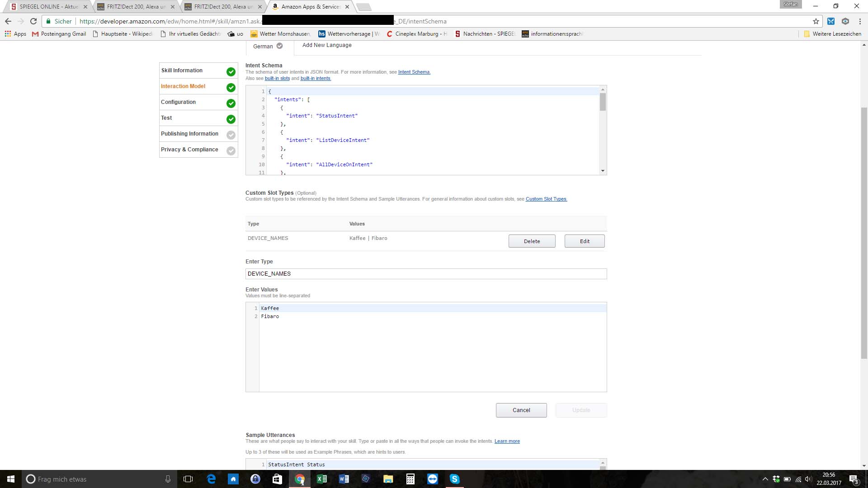Open the Windows Start menu
Image resolution: width=868 pixels, height=488 pixels.
coord(11,479)
